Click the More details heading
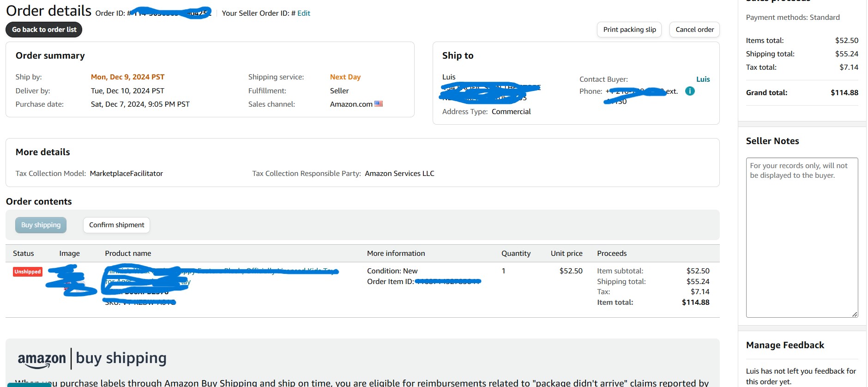868x387 pixels. click(43, 152)
